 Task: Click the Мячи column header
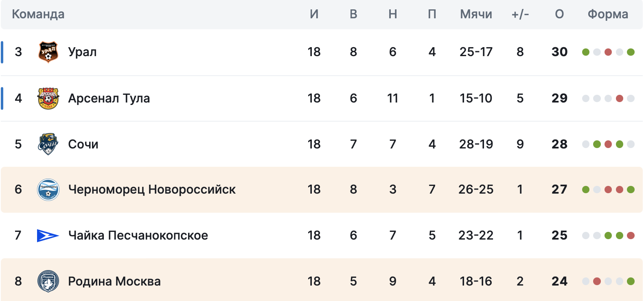[476, 14]
